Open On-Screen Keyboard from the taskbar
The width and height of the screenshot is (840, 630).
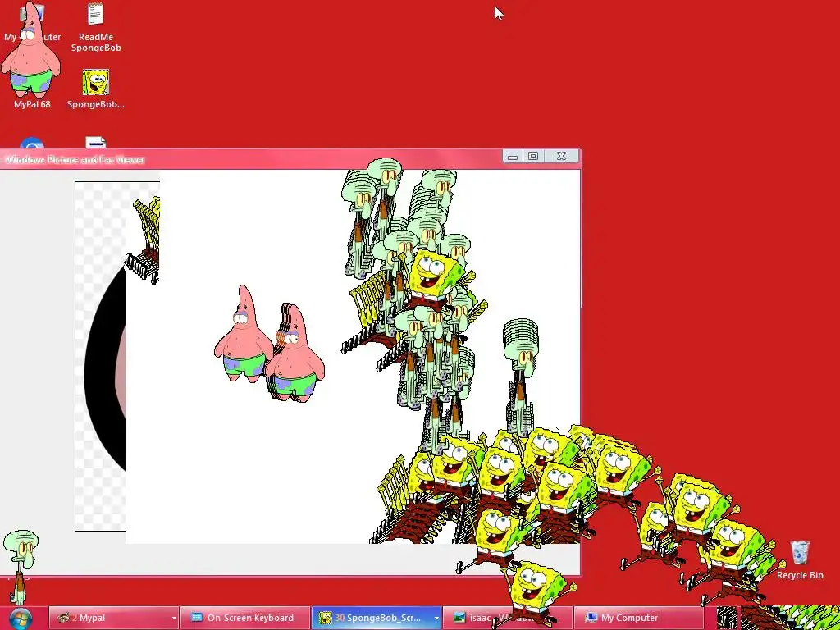point(244,618)
